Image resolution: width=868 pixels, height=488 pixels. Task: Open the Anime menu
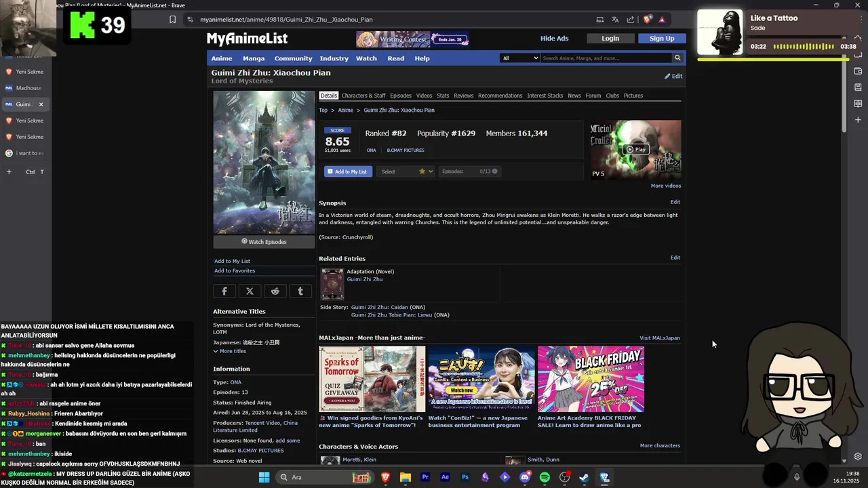[x=222, y=58]
